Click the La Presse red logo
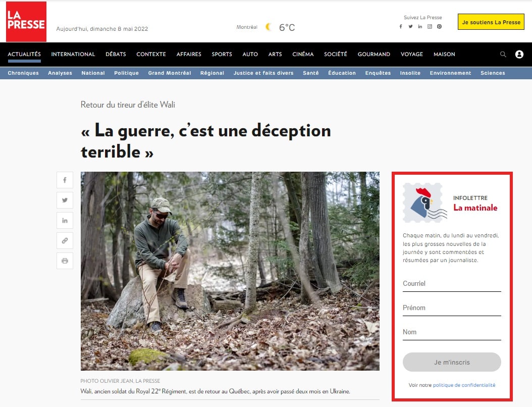532x407 pixels. coord(26,22)
